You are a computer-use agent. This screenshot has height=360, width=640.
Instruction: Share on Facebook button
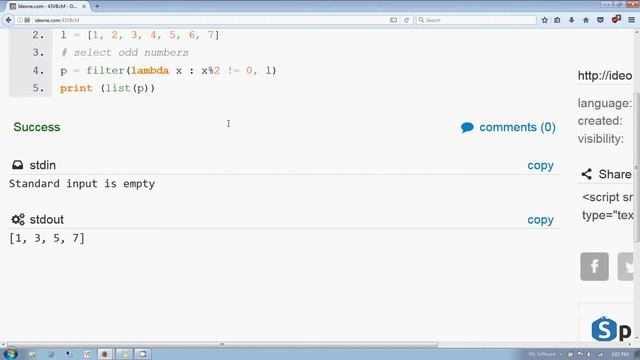[594, 267]
